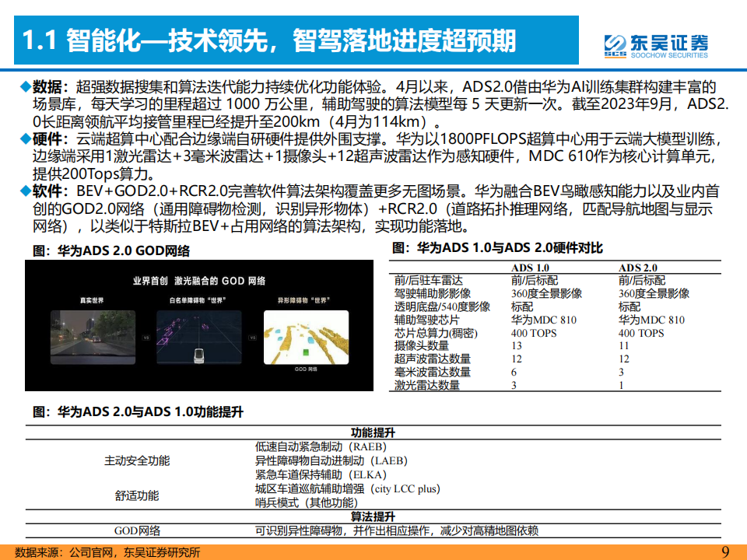Click "城区车道巡航辅助增强（city LCC plus）" entry

click(348, 488)
